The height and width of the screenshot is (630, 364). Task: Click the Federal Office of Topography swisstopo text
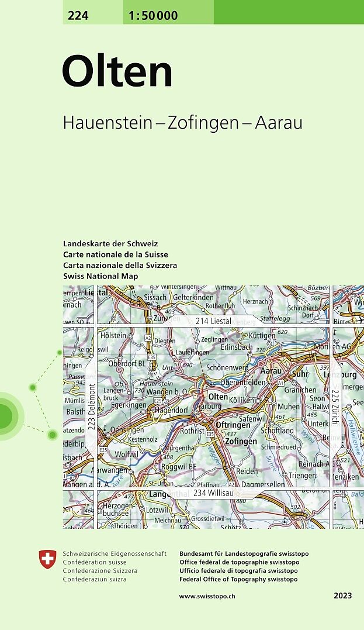click(238, 579)
